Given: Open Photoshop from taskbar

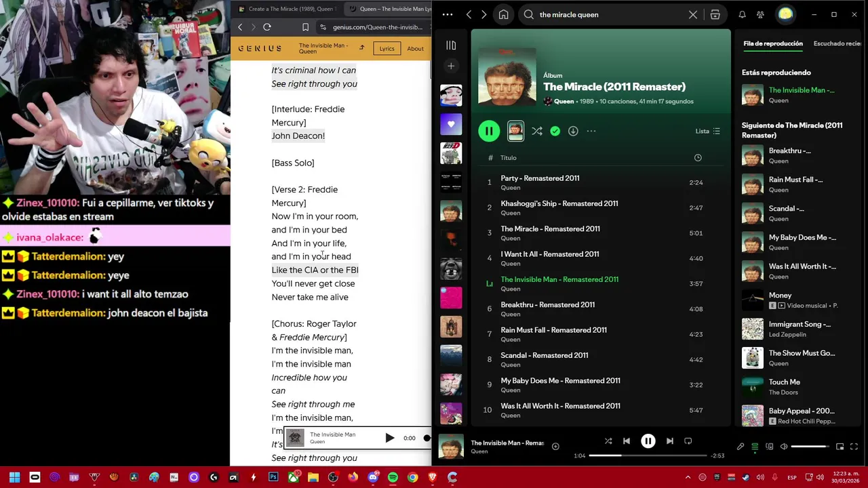Looking at the screenshot, I should (x=273, y=477).
